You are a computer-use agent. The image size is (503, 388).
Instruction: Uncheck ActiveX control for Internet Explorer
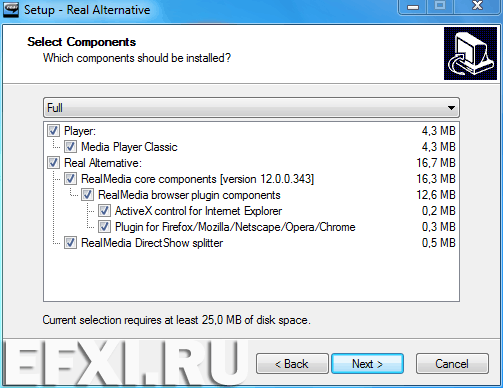point(104,211)
